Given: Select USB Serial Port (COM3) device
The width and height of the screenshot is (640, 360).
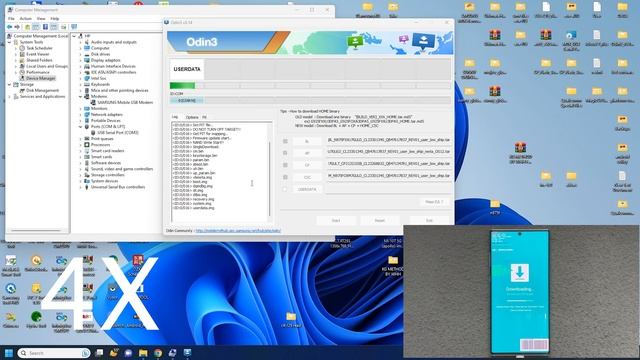Looking at the screenshot, I should pyautogui.click(x=118, y=133).
